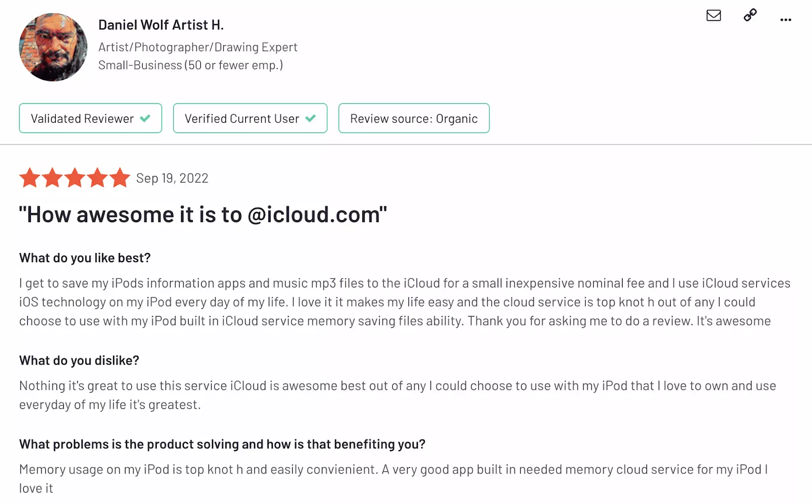812x504 pixels.
Task: Click the fourth rating star
Action: tap(97, 178)
